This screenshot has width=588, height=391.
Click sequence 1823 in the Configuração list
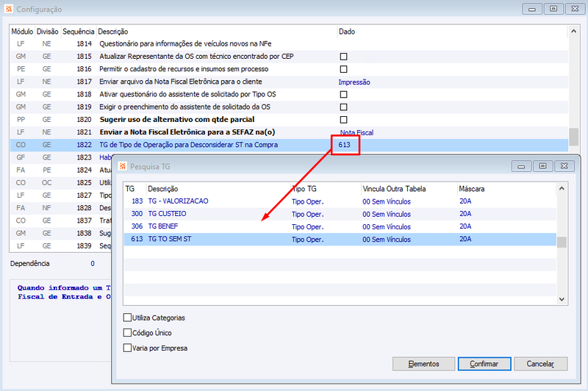[84, 157]
